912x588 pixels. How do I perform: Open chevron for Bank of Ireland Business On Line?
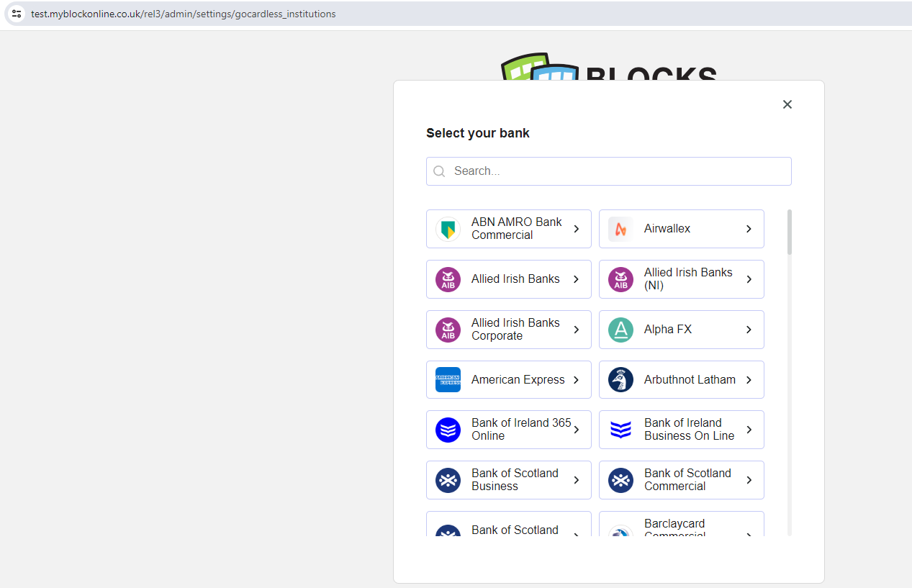pos(749,430)
